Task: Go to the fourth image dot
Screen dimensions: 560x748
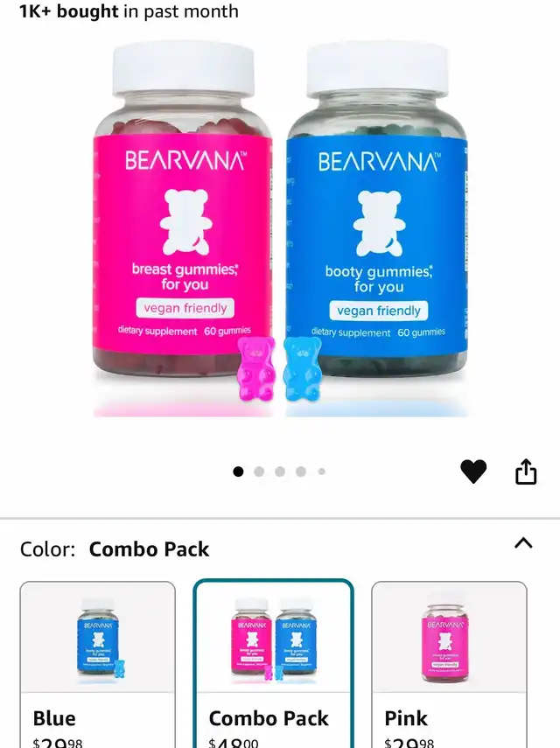Action: click(x=301, y=472)
